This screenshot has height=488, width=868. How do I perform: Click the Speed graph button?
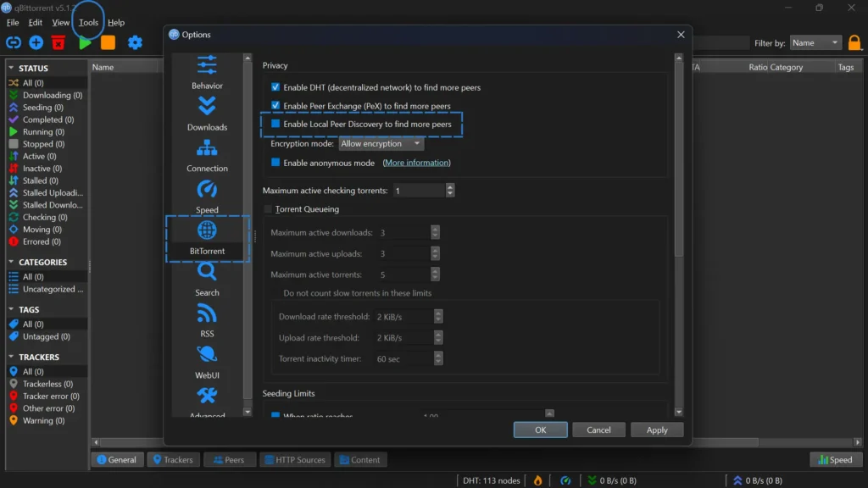click(x=836, y=460)
